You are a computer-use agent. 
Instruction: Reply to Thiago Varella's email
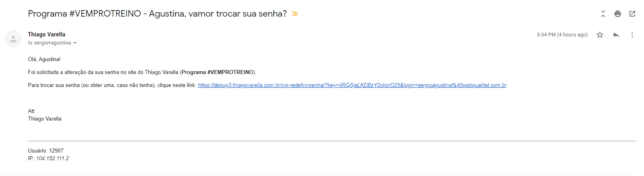[x=616, y=35]
